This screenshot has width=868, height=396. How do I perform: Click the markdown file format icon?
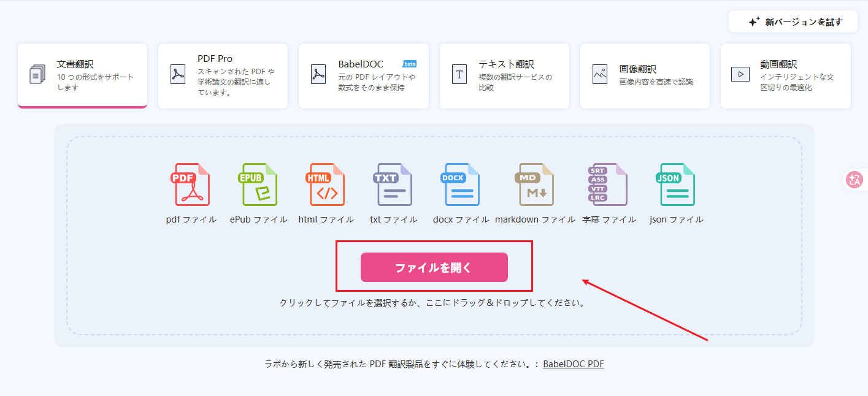(534, 185)
